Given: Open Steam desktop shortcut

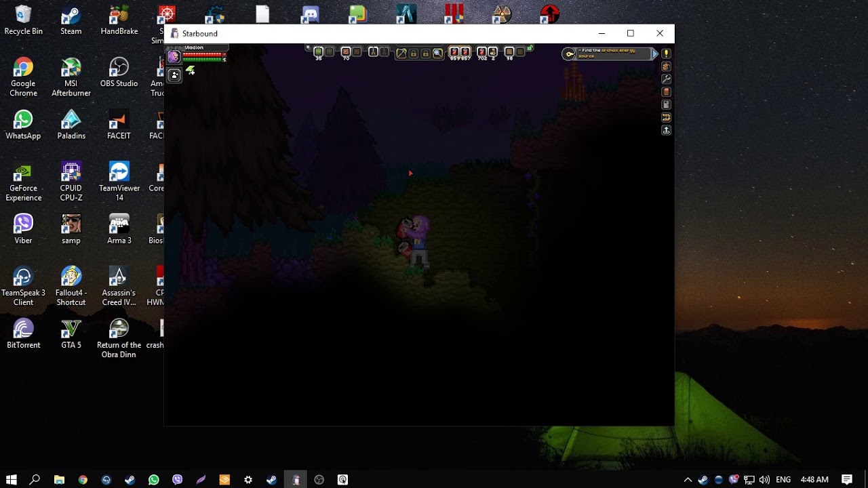Looking at the screenshot, I should [x=71, y=20].
